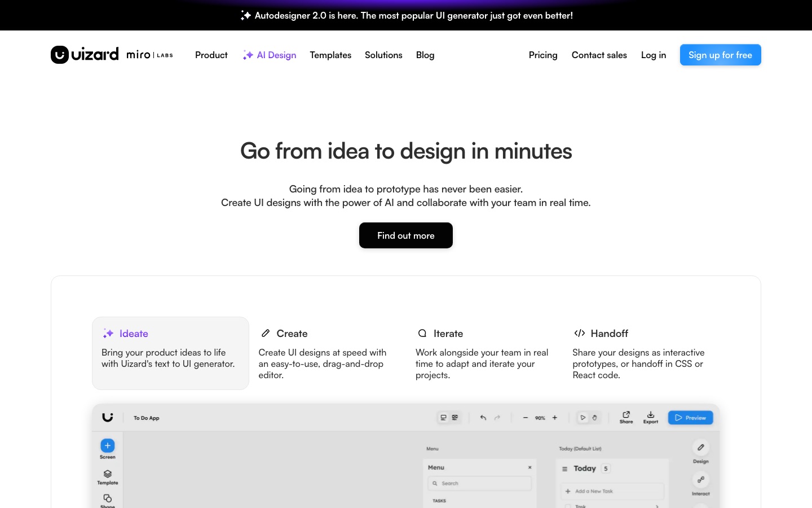
Task: Click the undo arrow in editor toolbar
Action: point(483,418)
